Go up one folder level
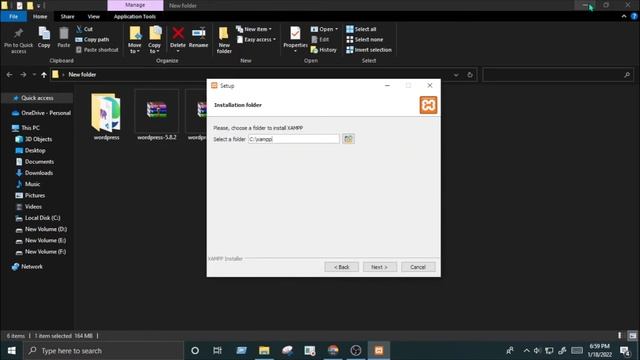640x360 pixels. coord(44,75)
